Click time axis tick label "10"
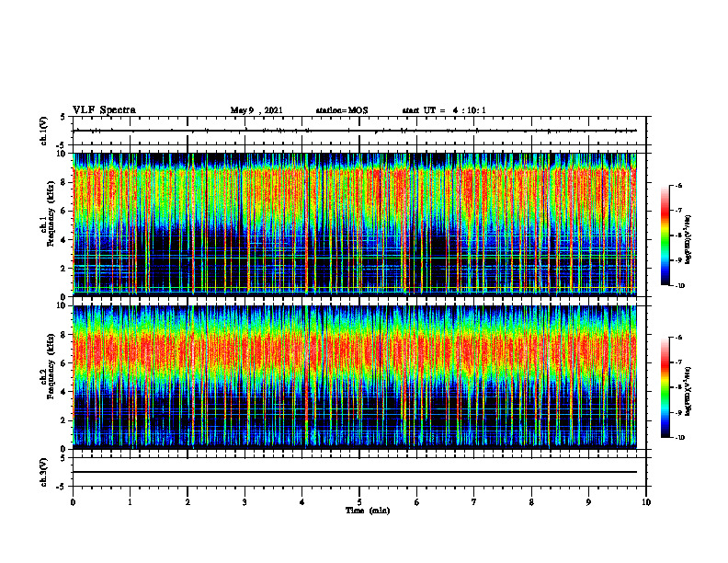Viewport: 728px width, 563px height. (646, 502)
